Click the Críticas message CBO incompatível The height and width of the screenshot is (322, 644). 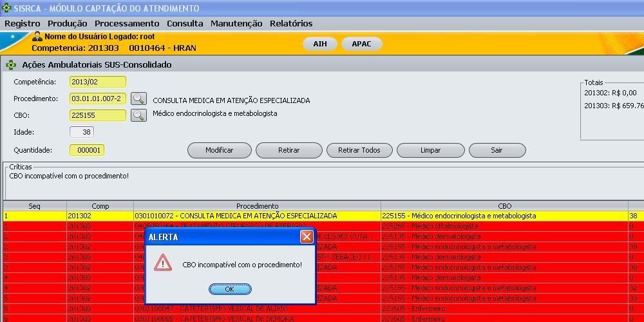pos(69,176)
